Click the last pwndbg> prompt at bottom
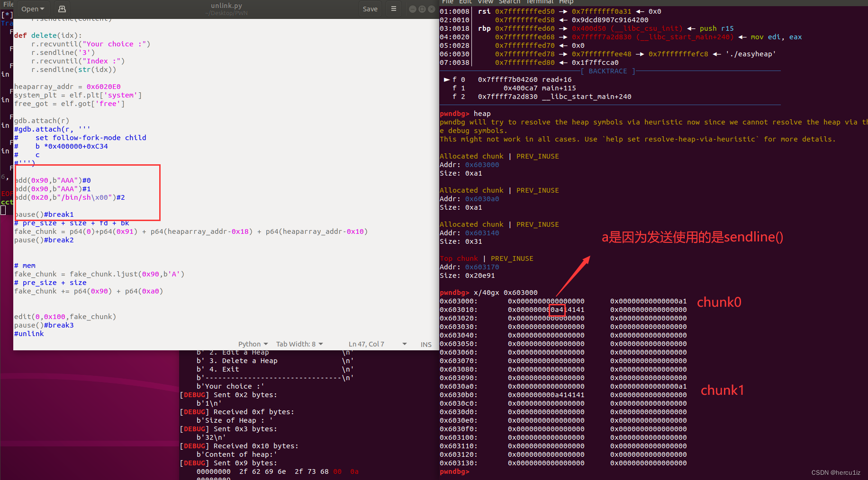This screenshot has width=868, height=480. pyautogui.click(x=454, y=471)
